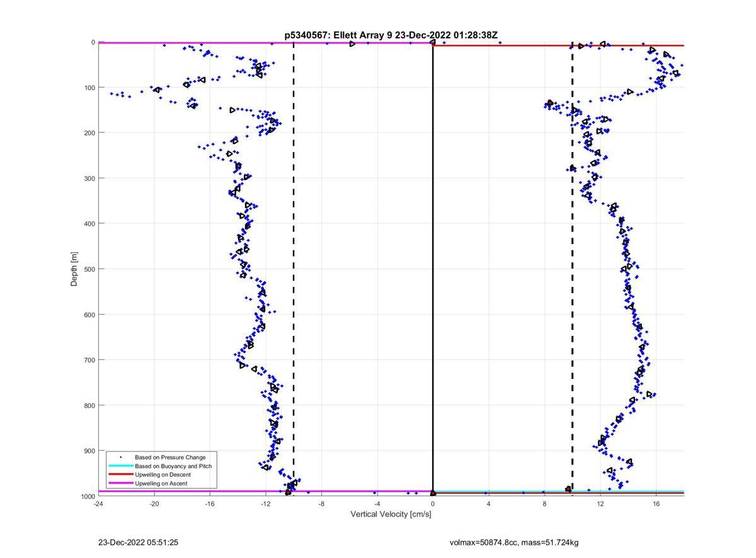Viewport: 756px width, 558px height.
Task: Click x-axis tick label -24
Action: (x=98, y=504)
